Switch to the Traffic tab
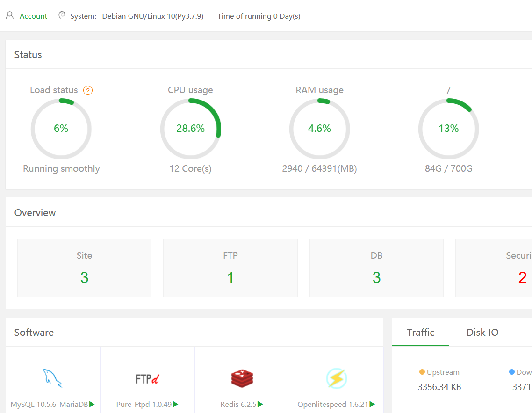Viewport: 532px width, 413px height. coord(421,332)
